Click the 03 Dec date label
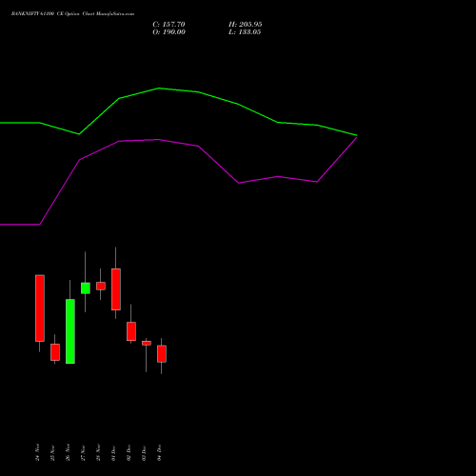The height and width of the screenshot is (476, 476). [x=144, y=453]
